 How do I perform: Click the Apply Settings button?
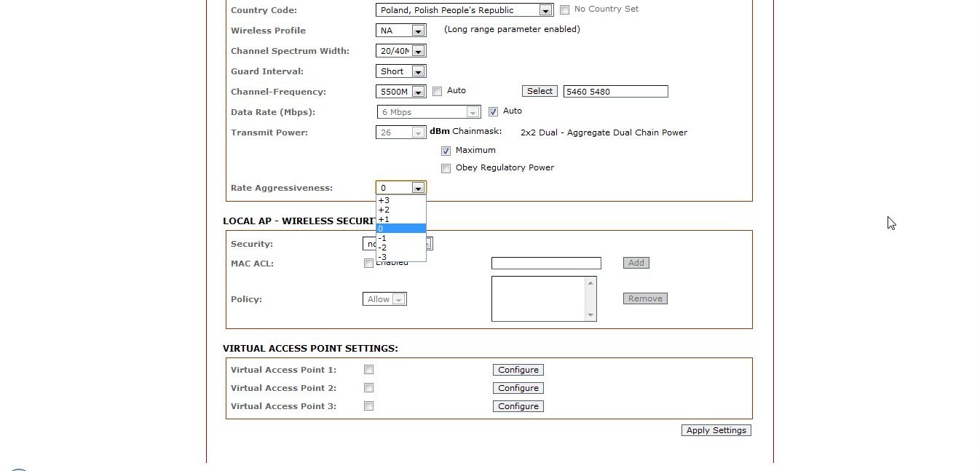(x=716, y=430)
